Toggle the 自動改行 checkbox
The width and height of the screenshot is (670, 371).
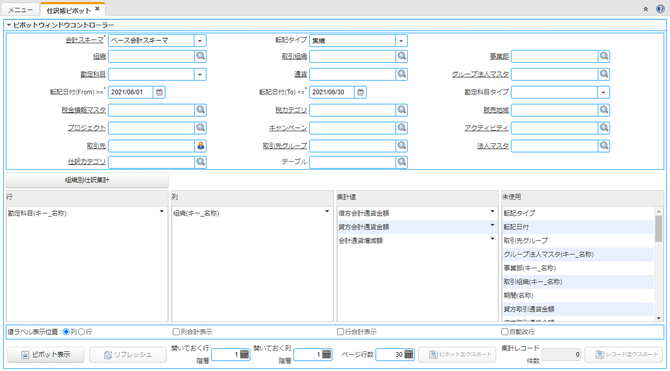click(x=505, y=332)
